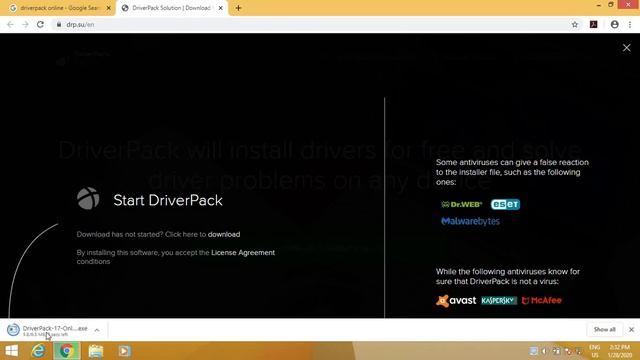Click the Chrome taskbar icon
Image resolution: width=640 pixels, height=360 pixels.
67,351
